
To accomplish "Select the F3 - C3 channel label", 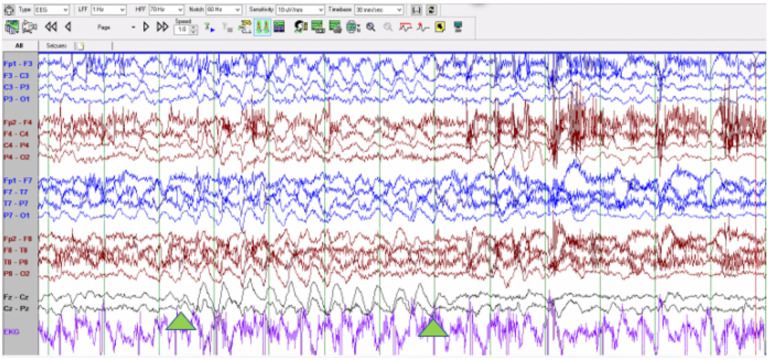I will click(17, 76).
